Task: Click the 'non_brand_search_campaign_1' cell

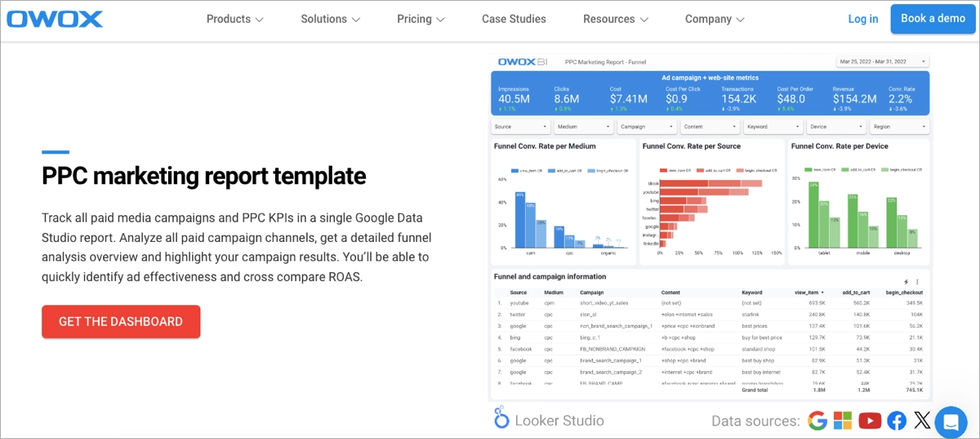Action: [x=616, y=325]
